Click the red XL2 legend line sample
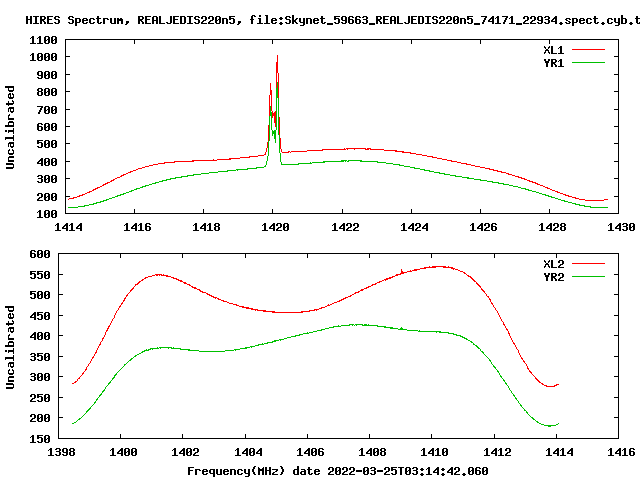Screen dimensions: 640x480 (588, 264)
